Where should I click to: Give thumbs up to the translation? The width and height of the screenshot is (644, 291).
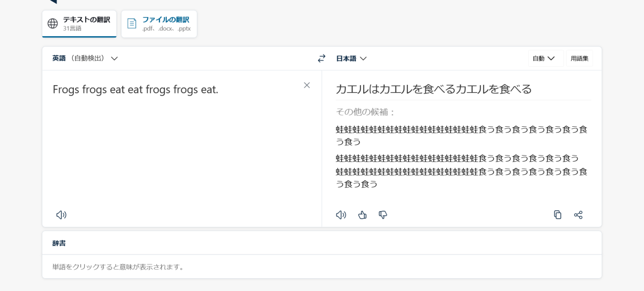pyautogui.click(x=362, y=215)
